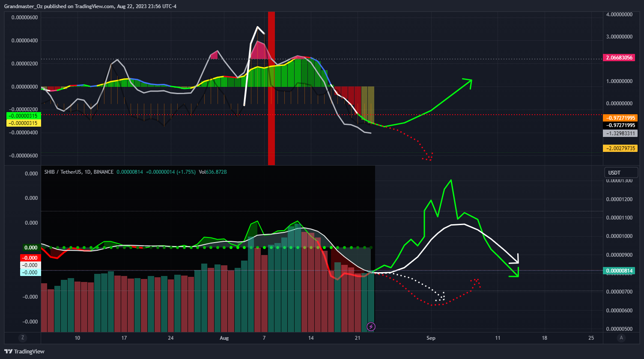
Task: Click the Vol636.872B volume readout
Action: [213, 172]
